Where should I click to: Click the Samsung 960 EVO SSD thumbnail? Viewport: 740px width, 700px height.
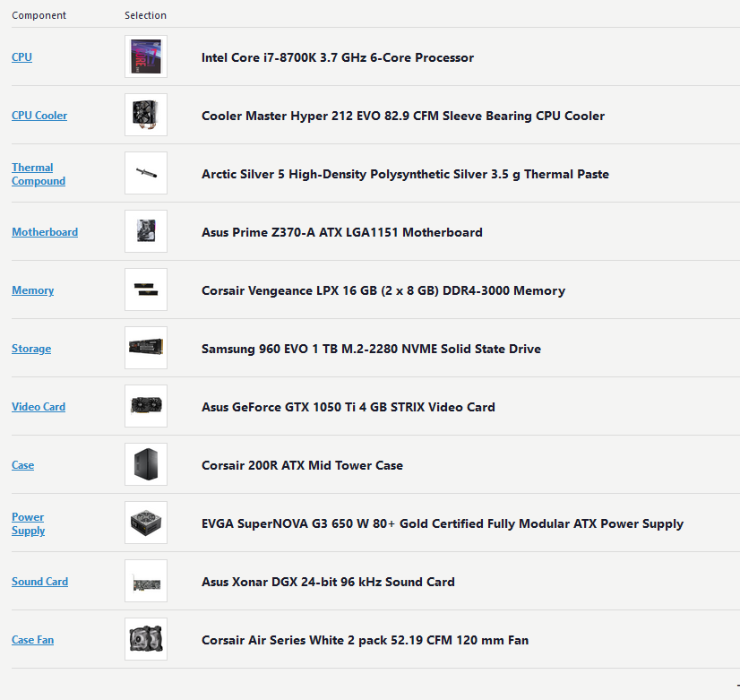pos(146,348)
